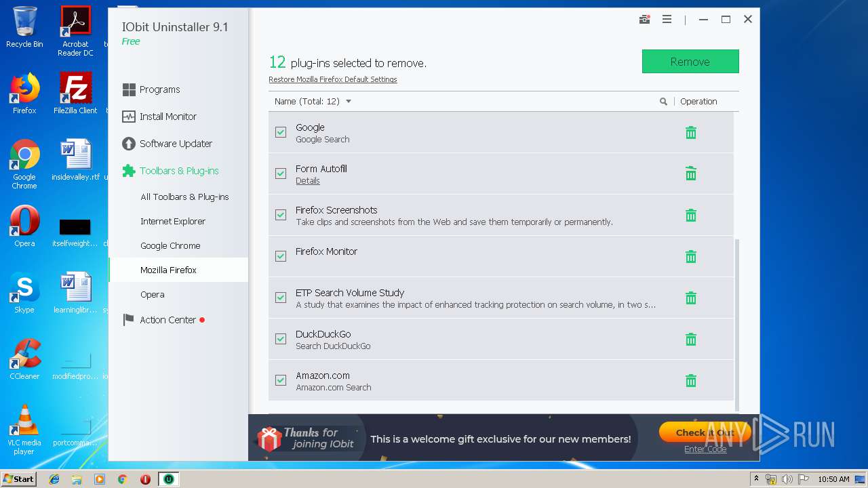Screen dimensions: 868x488
Task: Open the plug-in search magnifier icon
Action: (x=663, y=102)
